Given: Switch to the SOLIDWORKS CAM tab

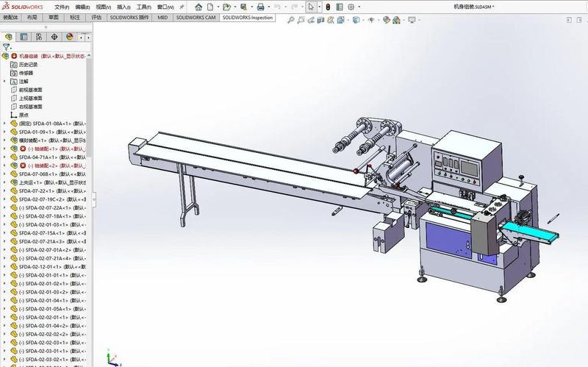Looking at the screenshot, I should coord(196,17).
